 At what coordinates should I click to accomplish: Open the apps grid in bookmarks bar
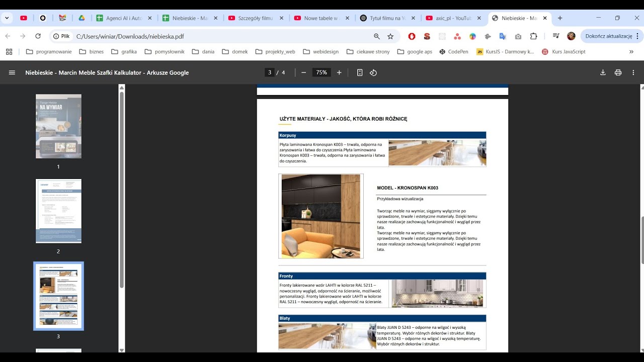click(9, 51)
